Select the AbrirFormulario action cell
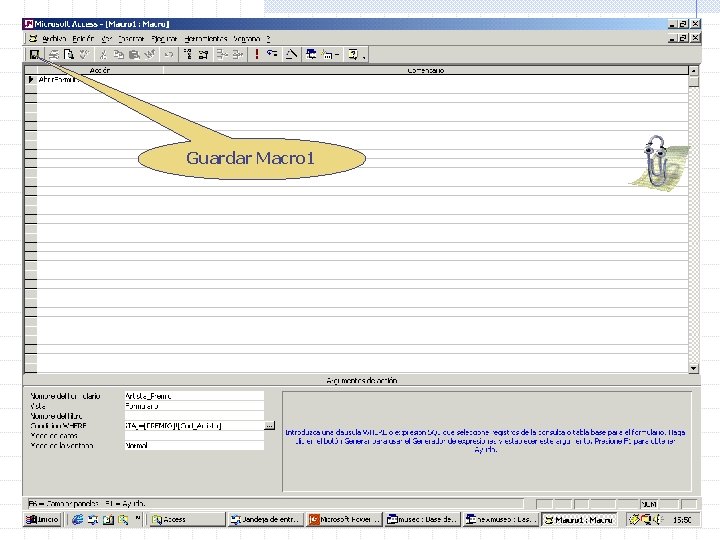Viewport: 720px width, 540px height. tap(100, 79)
